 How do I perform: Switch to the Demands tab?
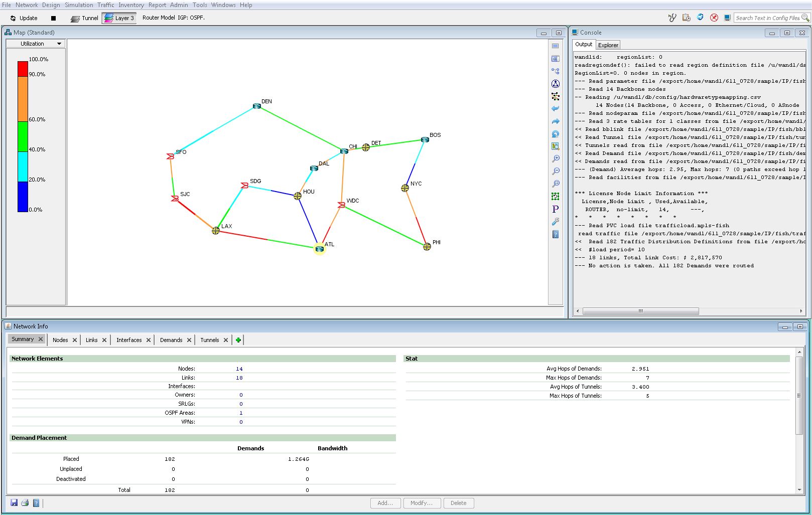(x=171, y=340)
